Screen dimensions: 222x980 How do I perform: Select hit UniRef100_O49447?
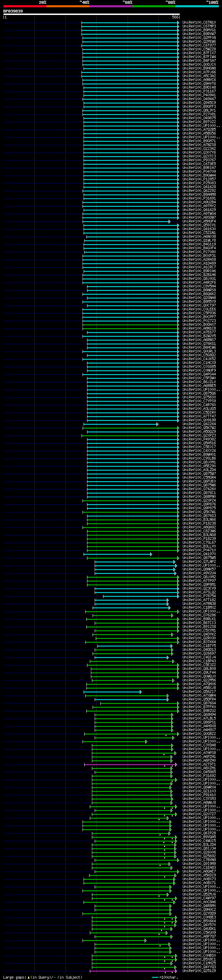point(199,99)
